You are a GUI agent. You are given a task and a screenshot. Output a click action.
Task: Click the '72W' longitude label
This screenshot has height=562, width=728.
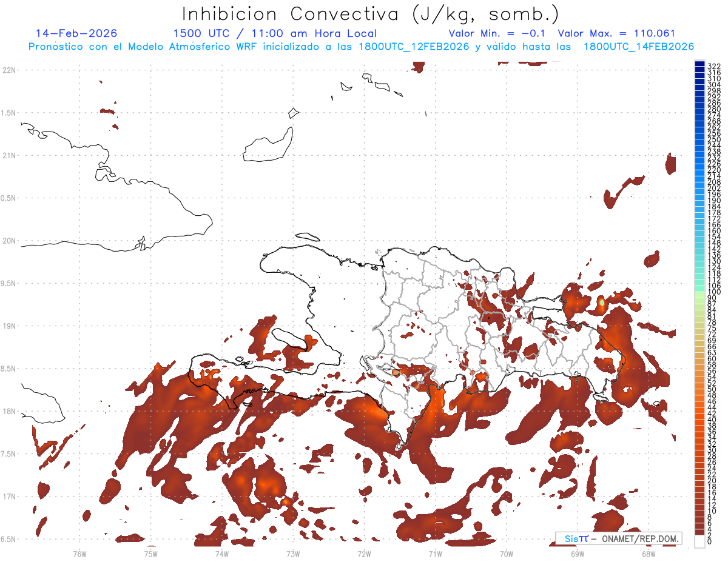(364, 553)
